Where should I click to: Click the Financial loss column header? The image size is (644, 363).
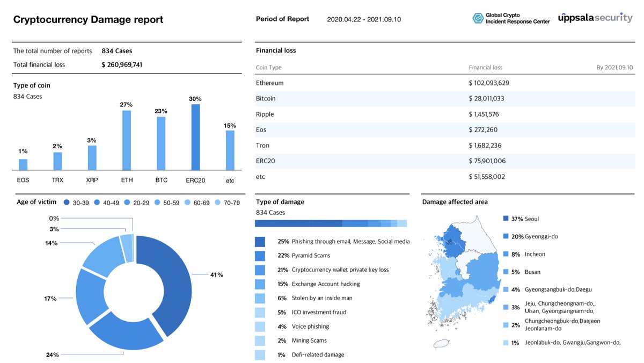(486, 68)
